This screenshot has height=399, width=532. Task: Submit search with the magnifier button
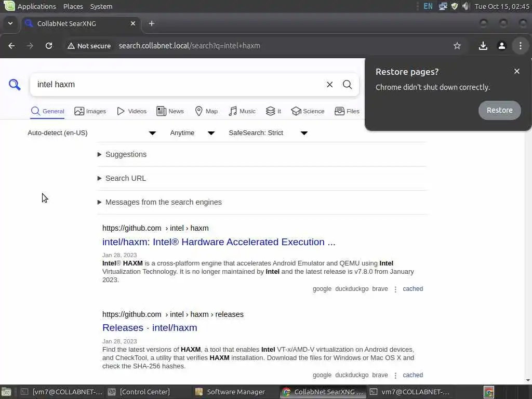[347, 85]
